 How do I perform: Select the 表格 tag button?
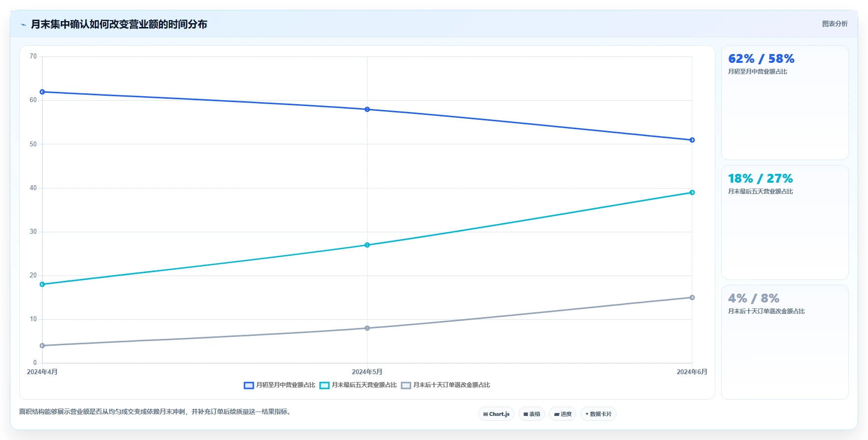pyautogui.click(x=532, y=414)
